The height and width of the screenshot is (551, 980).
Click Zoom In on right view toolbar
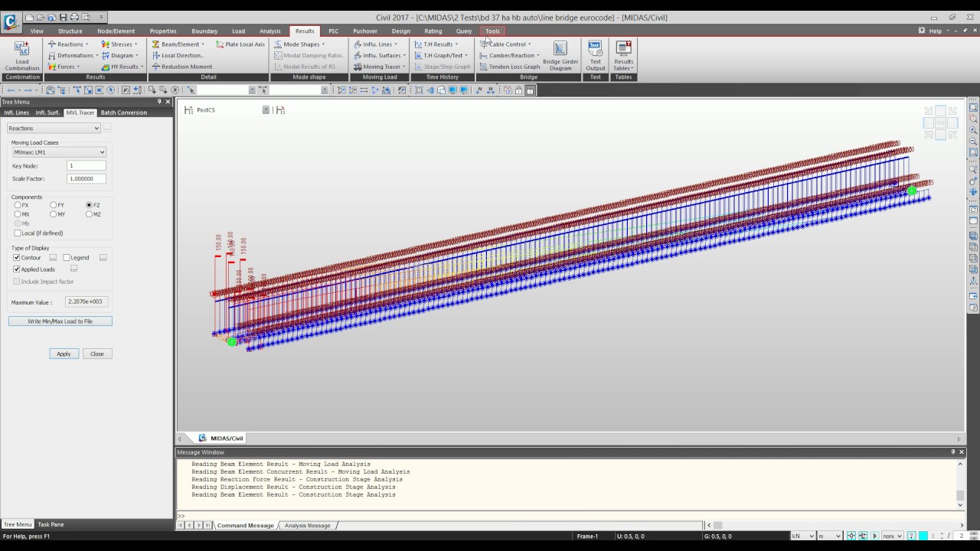tap(973, 130)
